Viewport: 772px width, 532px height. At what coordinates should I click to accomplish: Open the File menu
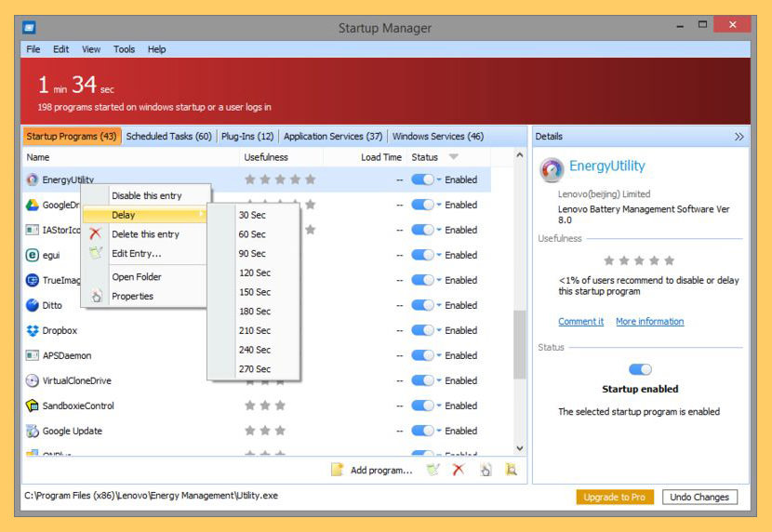pos(33,49)
